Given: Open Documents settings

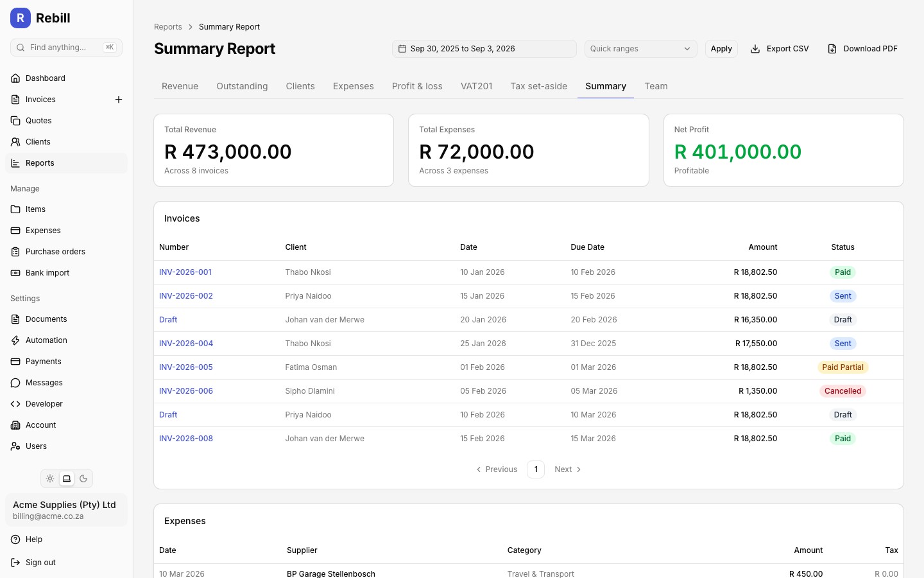Looking at the screenshot, I should [x=66, y=319].
